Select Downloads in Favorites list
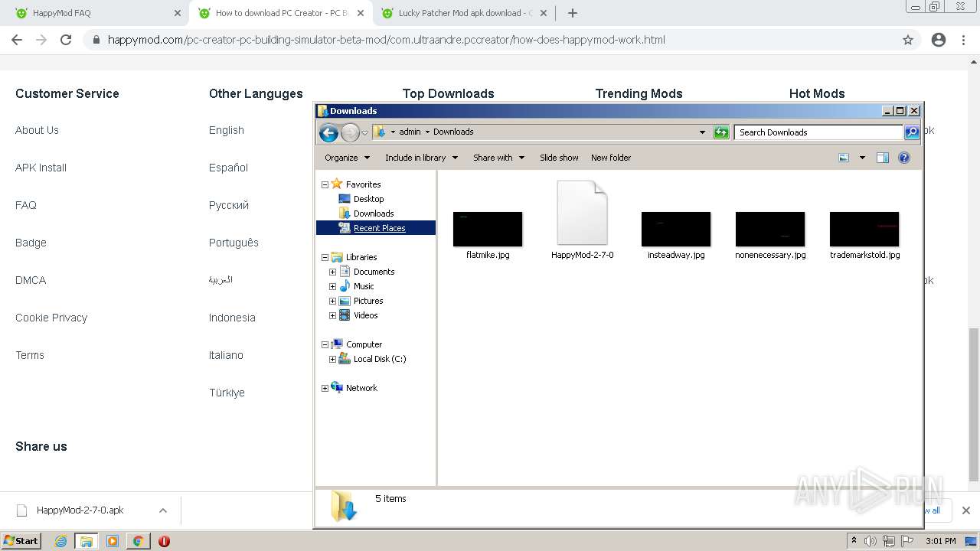This screenshot has height=551, width=980. (x=374, y=214)
